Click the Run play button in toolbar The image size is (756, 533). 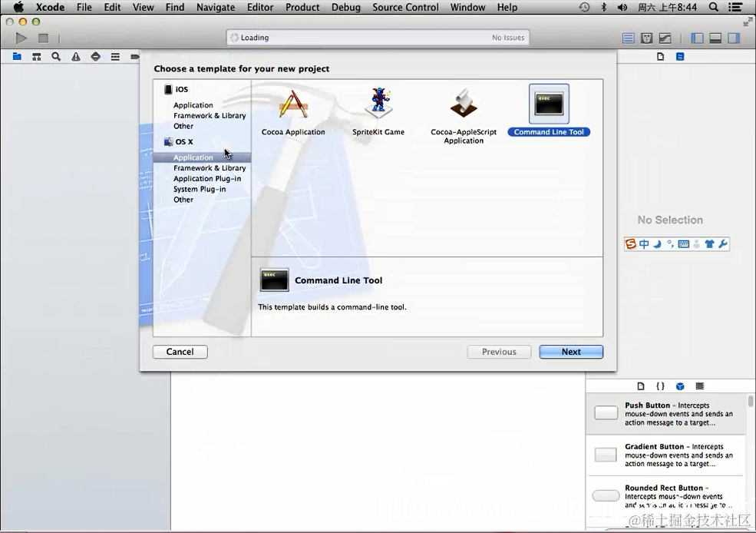point(21,38)
